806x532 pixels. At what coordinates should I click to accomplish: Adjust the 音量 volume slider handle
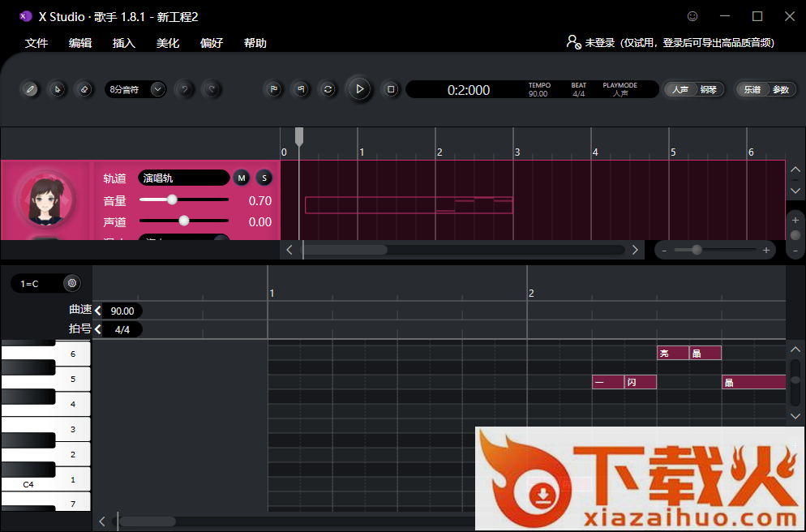172,199
